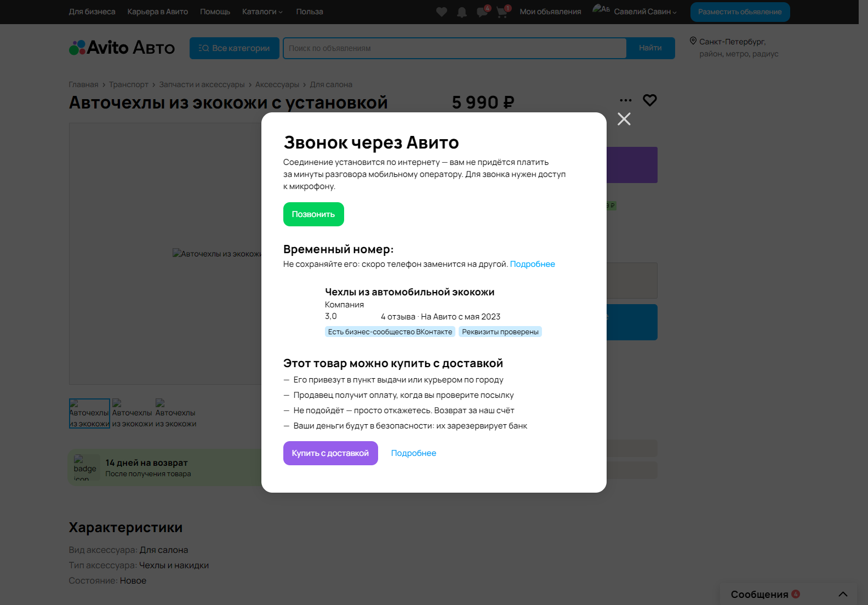The image size is (868, 605).
Task: Focus the Поиск по объявлениям field
Action: [x=454, y=48]
